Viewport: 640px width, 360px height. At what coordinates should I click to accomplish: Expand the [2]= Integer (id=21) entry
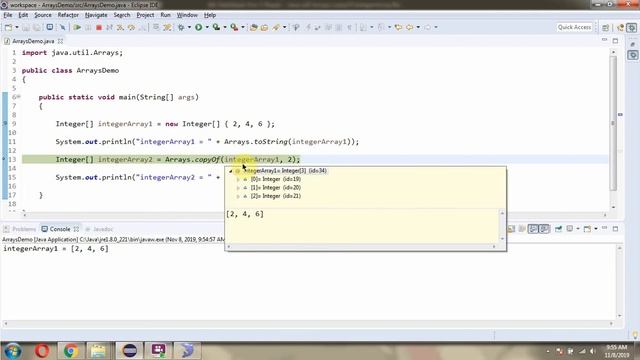[x=238, y=196]
